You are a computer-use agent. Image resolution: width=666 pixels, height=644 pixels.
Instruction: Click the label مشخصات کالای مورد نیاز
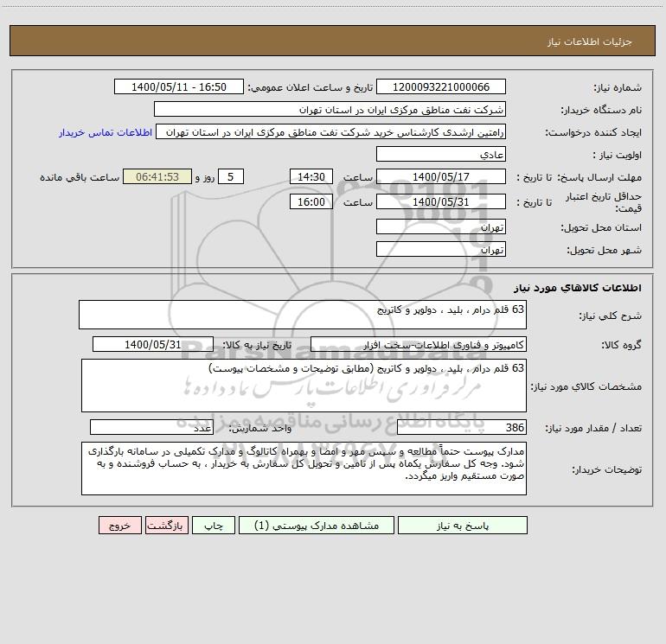pos(586,386)
